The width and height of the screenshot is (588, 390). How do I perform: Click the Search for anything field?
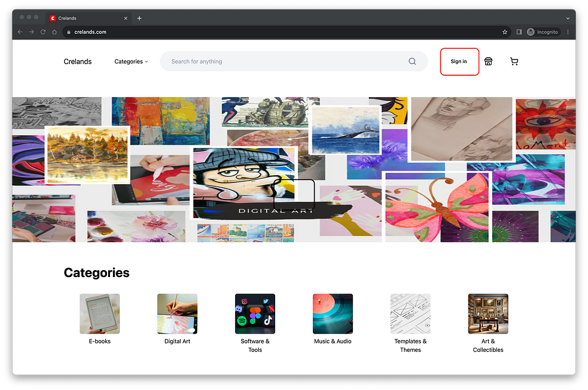click(294, 61)
